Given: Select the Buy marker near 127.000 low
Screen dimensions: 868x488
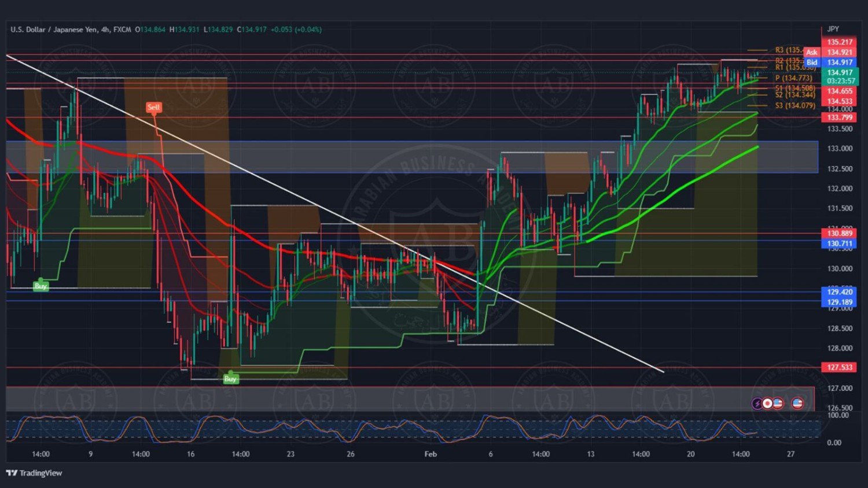Looking at the screenshot, I should click(x=230, y=379).
